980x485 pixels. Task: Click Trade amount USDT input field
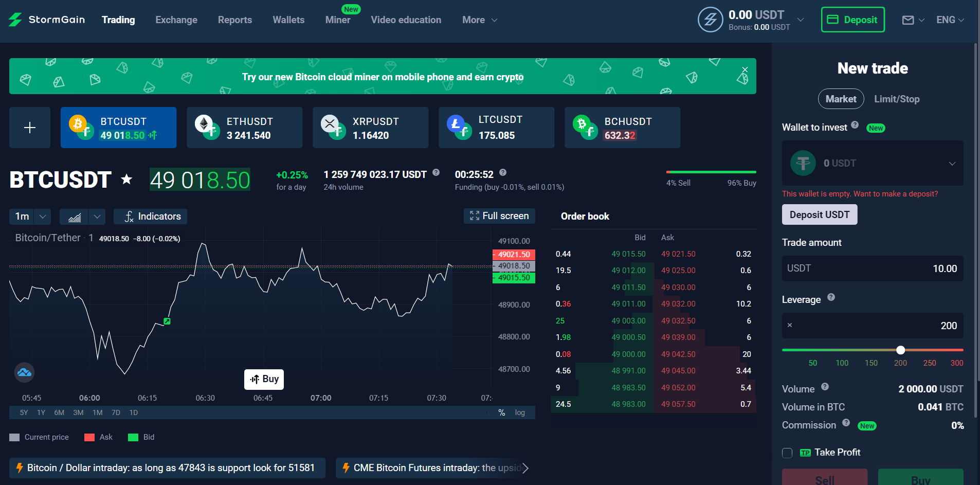point(873,268)
